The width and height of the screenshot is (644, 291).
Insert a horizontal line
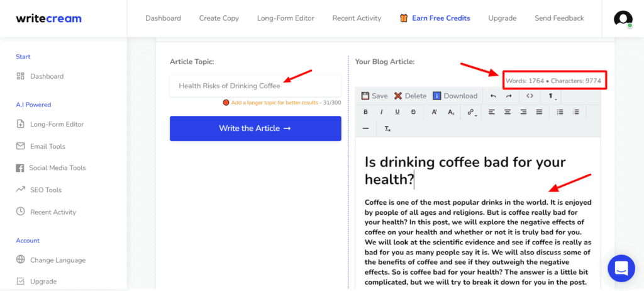[366, 128]
